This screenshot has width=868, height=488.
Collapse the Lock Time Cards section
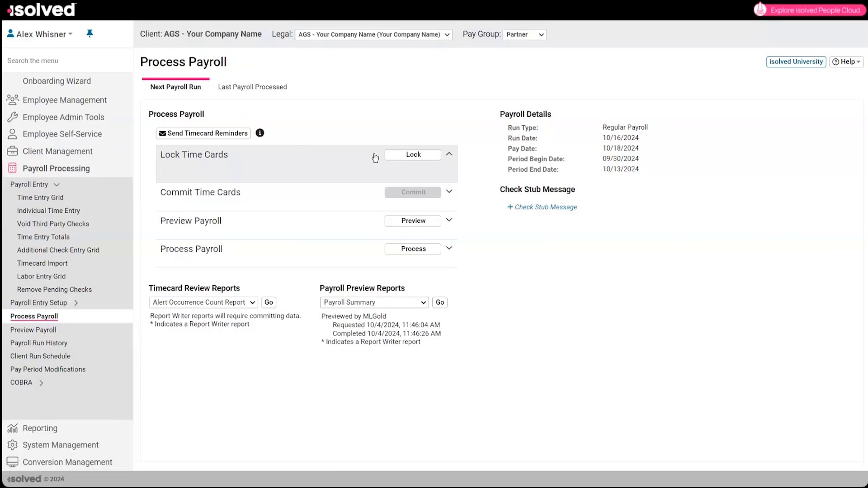tap(449, 154)
